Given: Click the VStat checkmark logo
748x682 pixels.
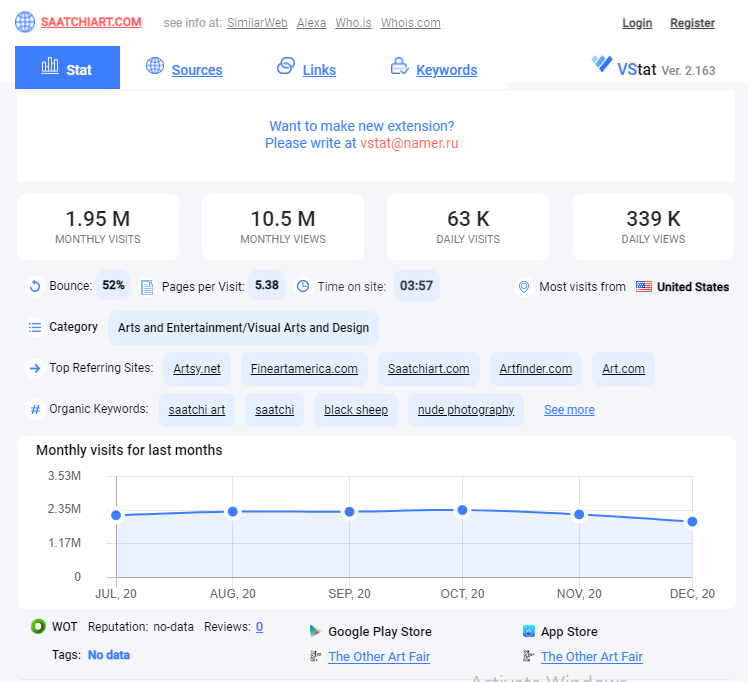Looking at the screenshot, I should click(602, 63).
